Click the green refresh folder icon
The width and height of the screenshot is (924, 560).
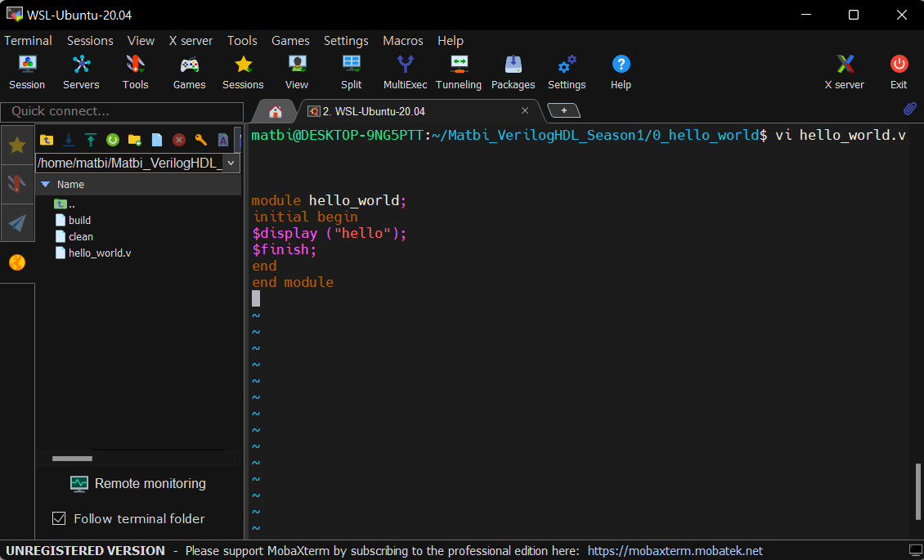(x=113, y=140)
